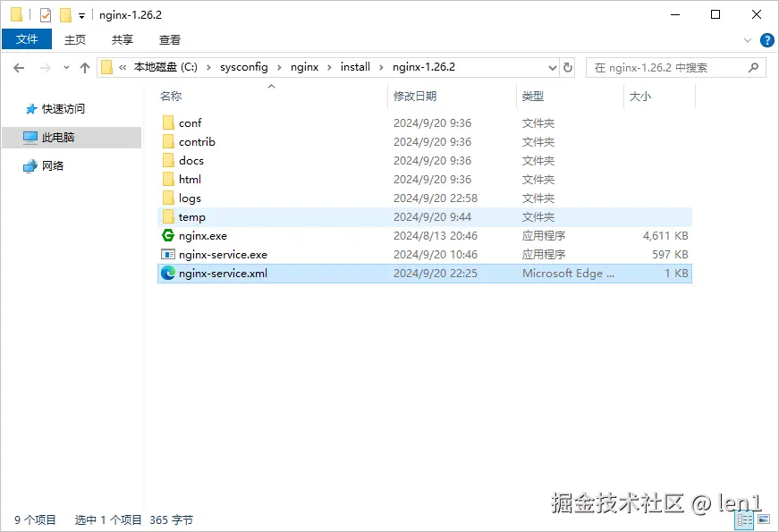Click the temp folder icon
The image size is (779, 532).
(168, 217)
